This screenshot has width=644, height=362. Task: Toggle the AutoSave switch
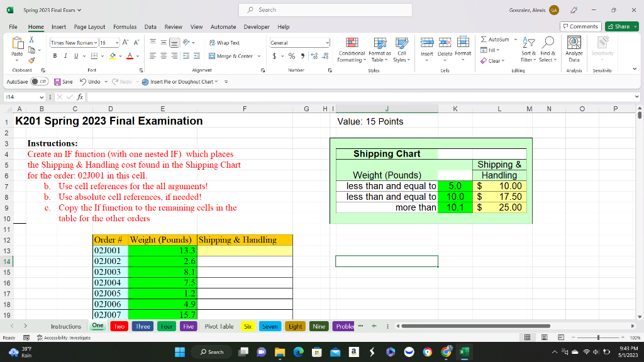click(40, 82)
